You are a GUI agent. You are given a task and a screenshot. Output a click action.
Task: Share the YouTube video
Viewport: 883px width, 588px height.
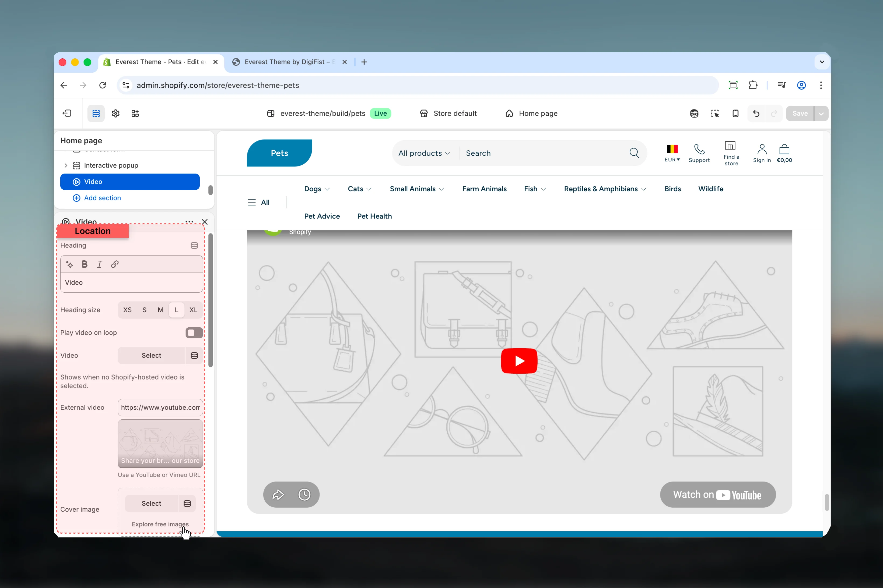coord(278,495)
